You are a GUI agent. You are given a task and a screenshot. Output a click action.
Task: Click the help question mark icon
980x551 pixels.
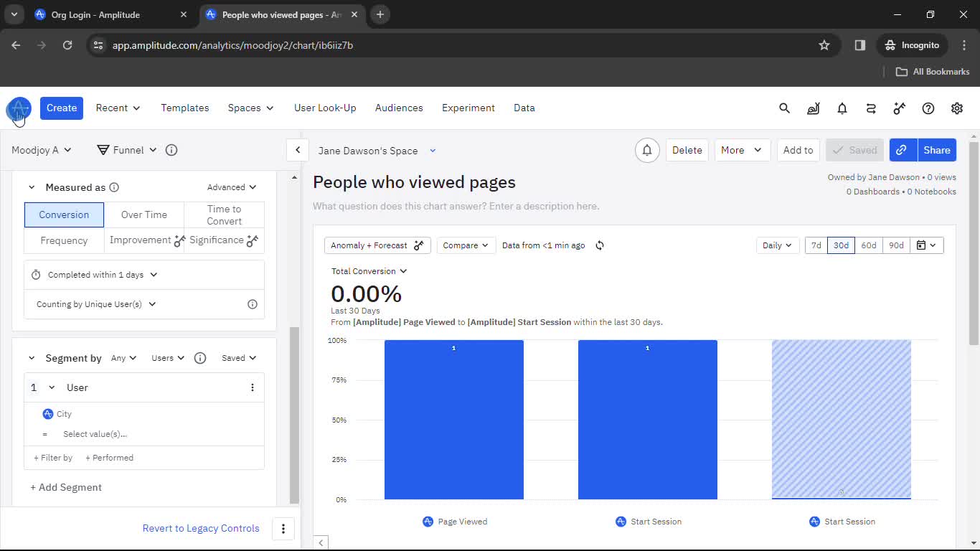coord(928,108)
